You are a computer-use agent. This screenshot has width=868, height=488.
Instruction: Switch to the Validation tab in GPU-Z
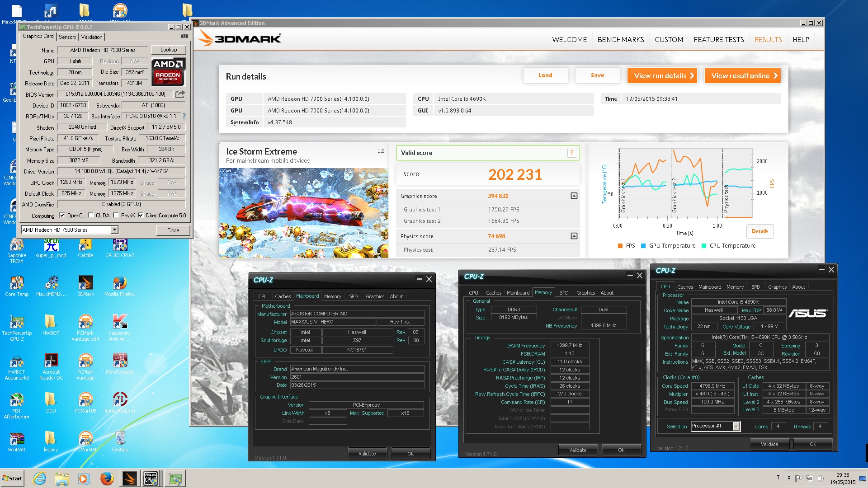92,37
